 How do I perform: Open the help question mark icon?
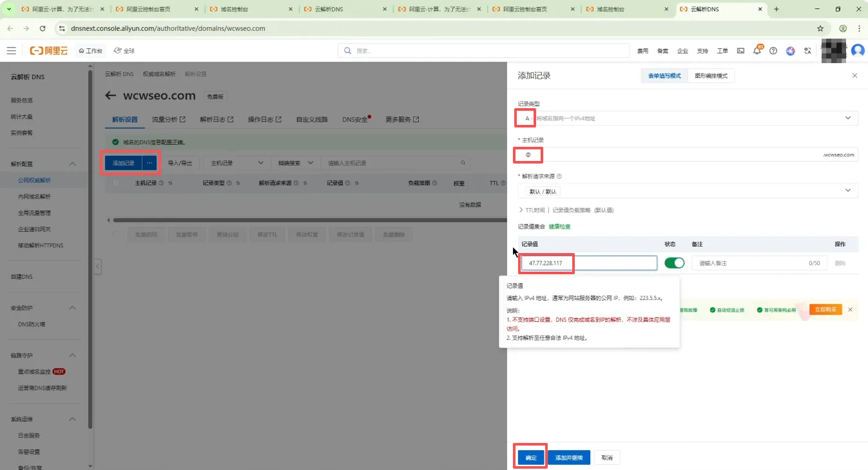(x=773, y=51)
